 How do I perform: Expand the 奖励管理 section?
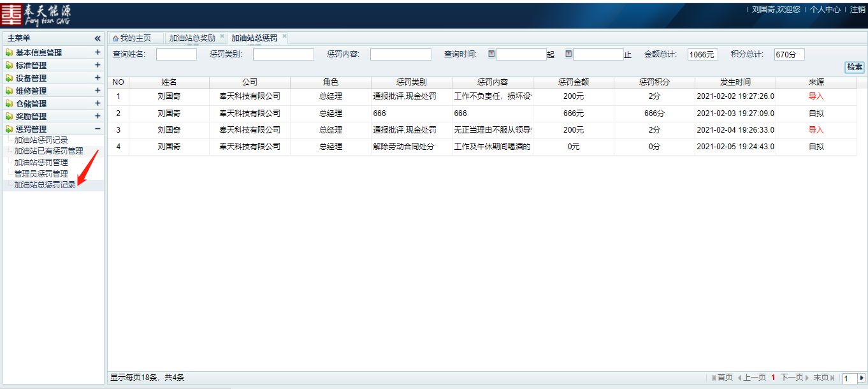pyautogui.click(x=98, y=116)
